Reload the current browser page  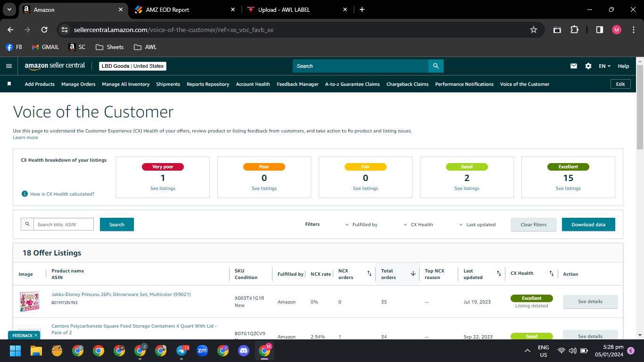(44, 30)
